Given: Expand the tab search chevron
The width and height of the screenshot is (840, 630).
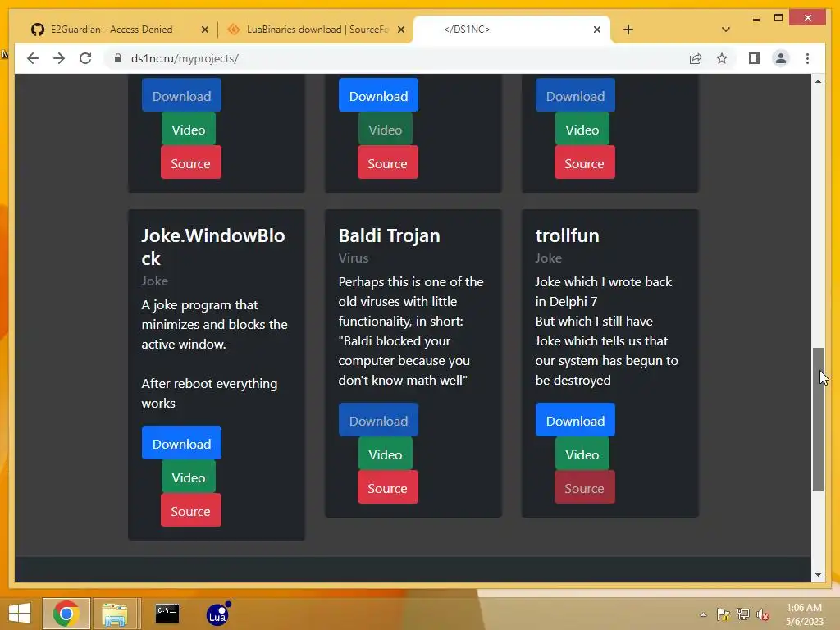Looking at the screenshot, I should (725, 30).
